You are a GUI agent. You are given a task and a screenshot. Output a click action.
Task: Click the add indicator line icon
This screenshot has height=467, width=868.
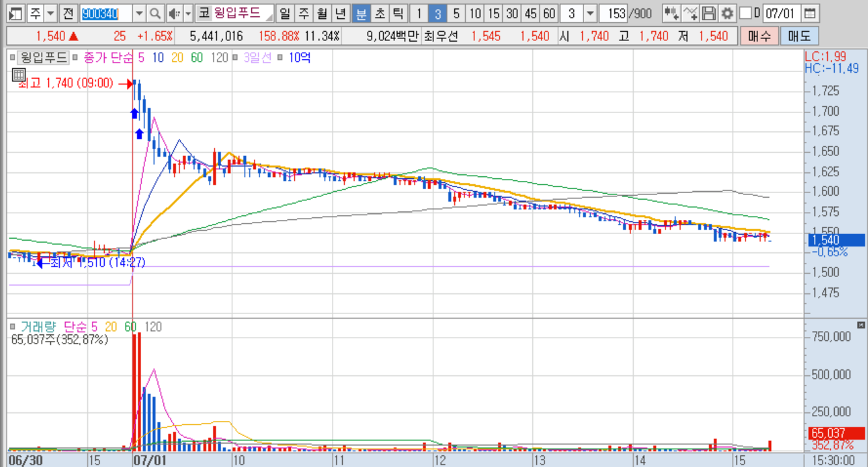point(691,13)
